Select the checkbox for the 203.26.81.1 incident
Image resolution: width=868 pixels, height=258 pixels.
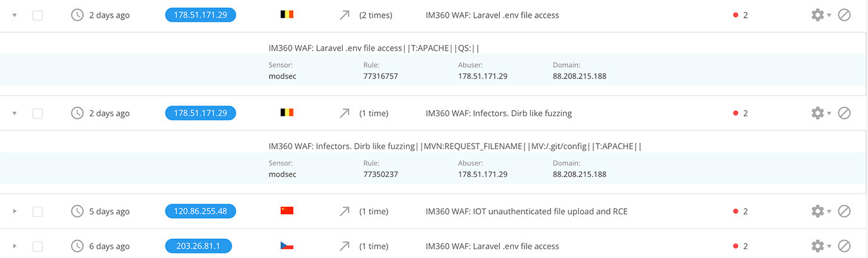[38, 246]
